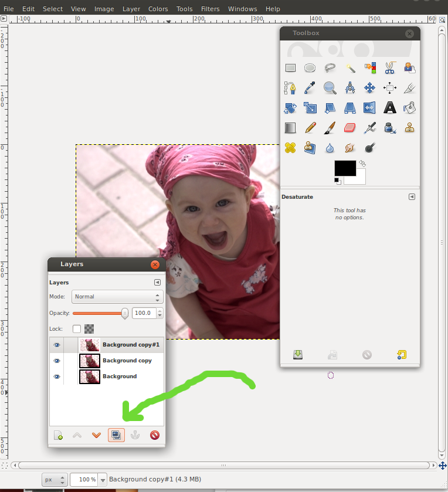Viewport: 448px width, 492px height.
Task: Pick the Pencil tool
Action: click(x=310, y=127)
